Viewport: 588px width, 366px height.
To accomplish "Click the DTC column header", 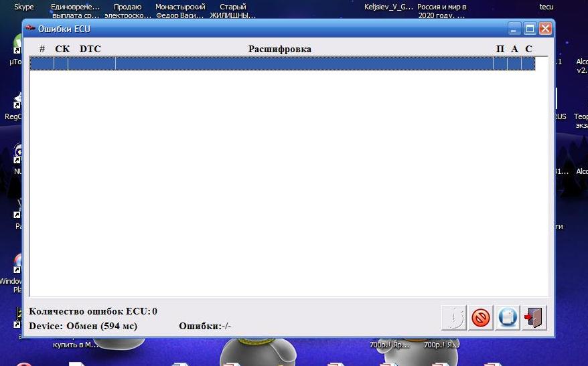I will point(90,49).
